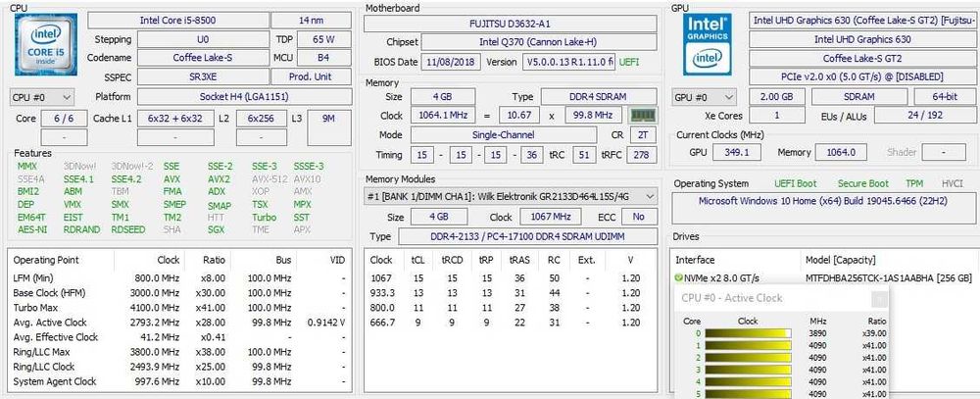This screenshot has height=399, width=980.
Task: Open the GPU #0 selector dropdown
Action: point(705,98)
